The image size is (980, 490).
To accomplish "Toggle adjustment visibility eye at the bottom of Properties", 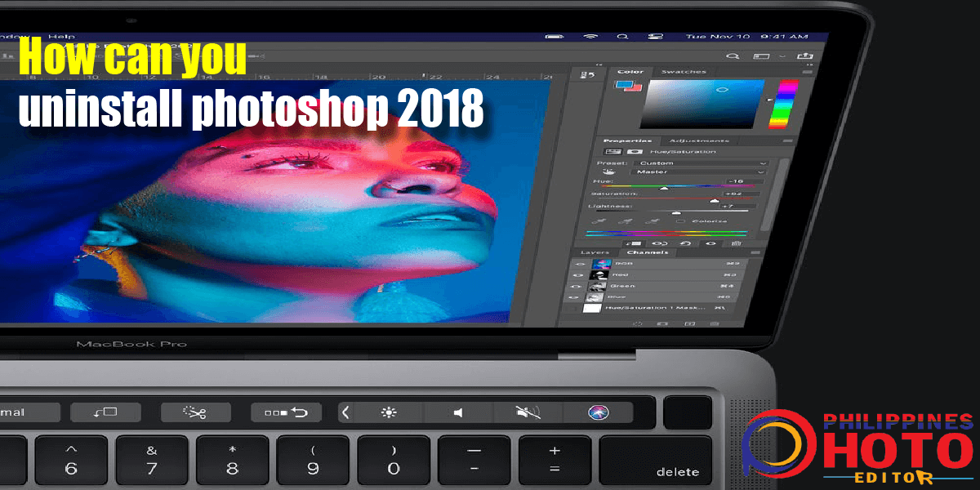I will tap(710, 243).
